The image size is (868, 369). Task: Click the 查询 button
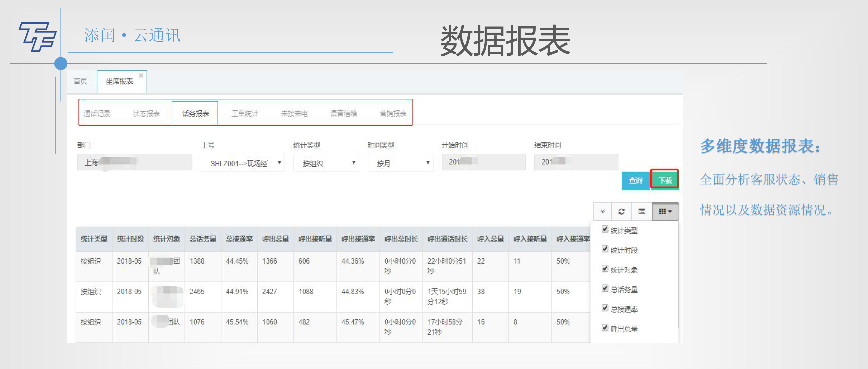coord(635,181)
